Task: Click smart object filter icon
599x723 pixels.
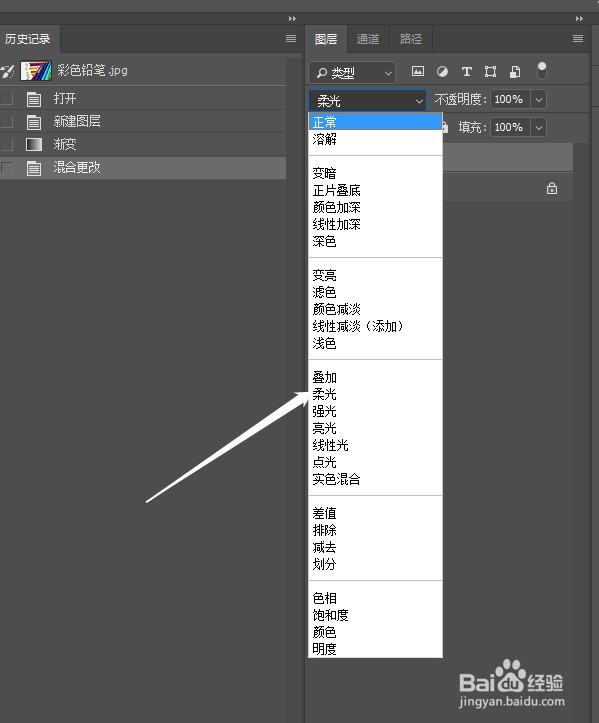Action: 515,71
